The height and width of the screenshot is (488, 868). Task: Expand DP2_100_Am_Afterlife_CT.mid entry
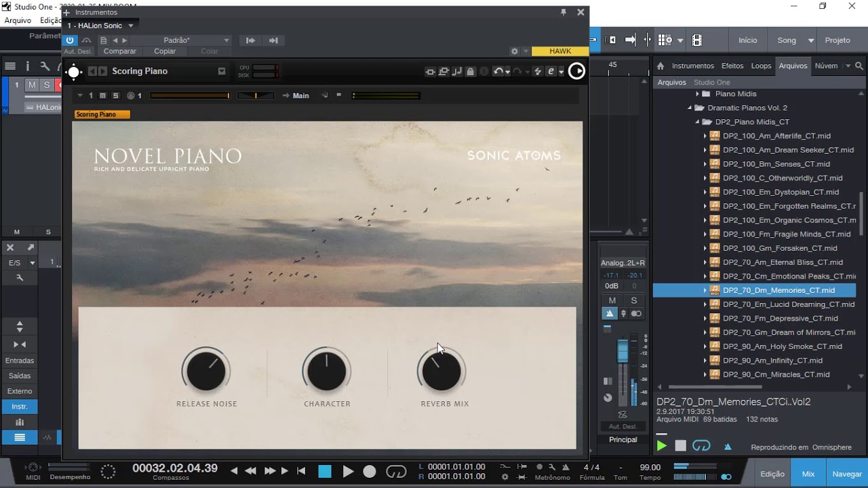coord(705,136)
